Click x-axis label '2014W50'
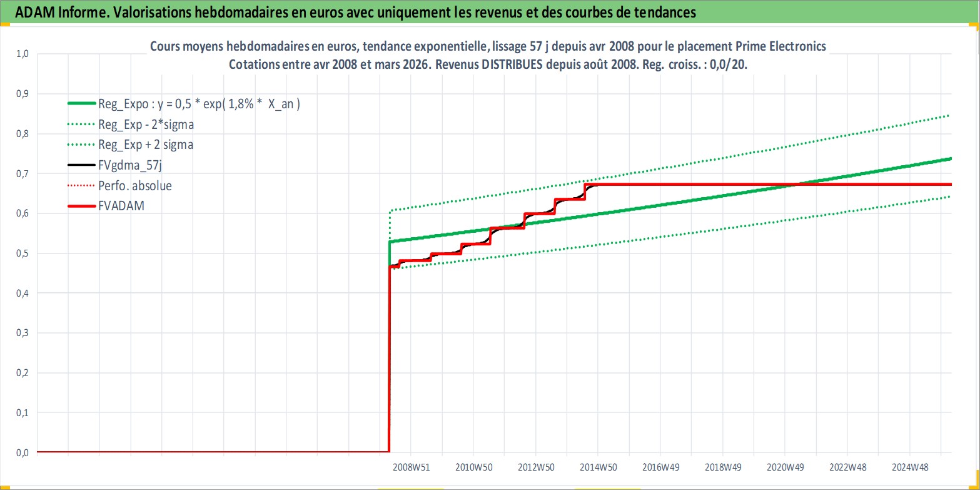The height and width of the screenshot is (490, 980). [x=599, y=467]
